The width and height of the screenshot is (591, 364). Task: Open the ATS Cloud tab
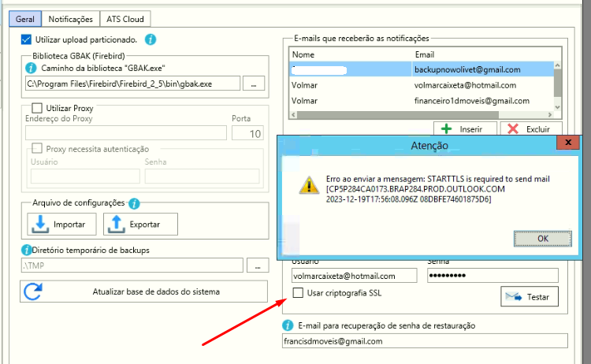[x=125, y=19]
